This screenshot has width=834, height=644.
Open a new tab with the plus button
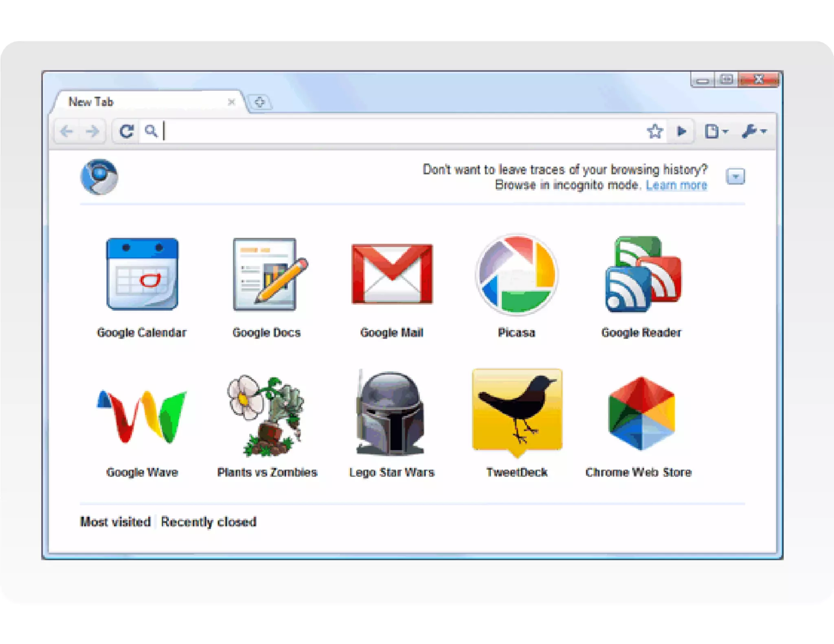pos(260,102)
